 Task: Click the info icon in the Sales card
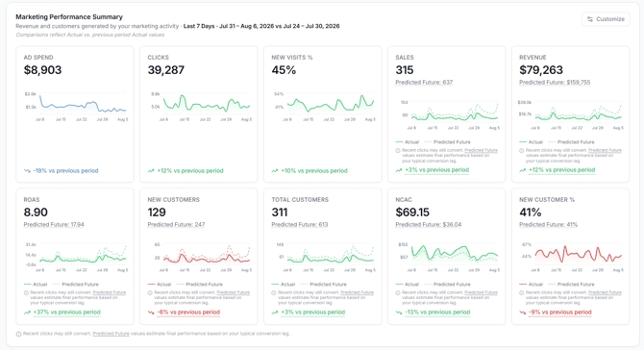398,151
